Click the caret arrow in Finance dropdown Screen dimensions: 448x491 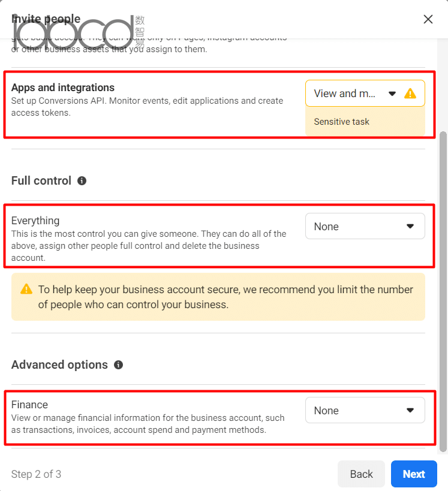pos(410,411)
